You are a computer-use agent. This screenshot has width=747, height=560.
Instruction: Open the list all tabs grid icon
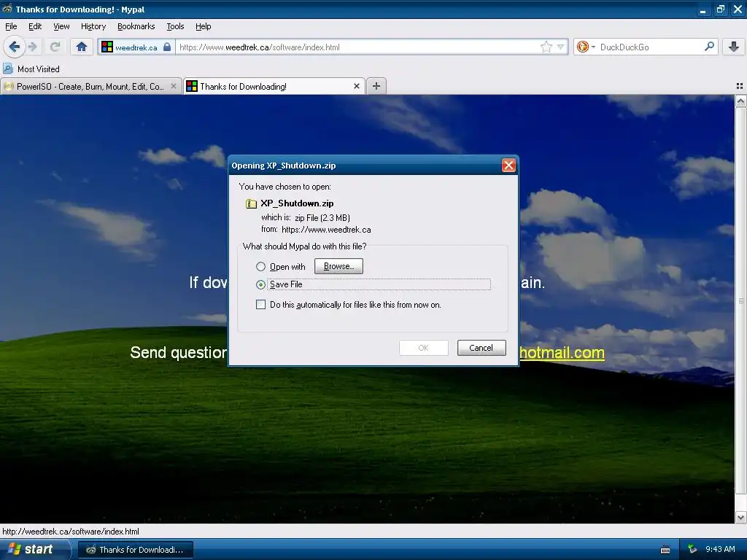click(740, 86)
